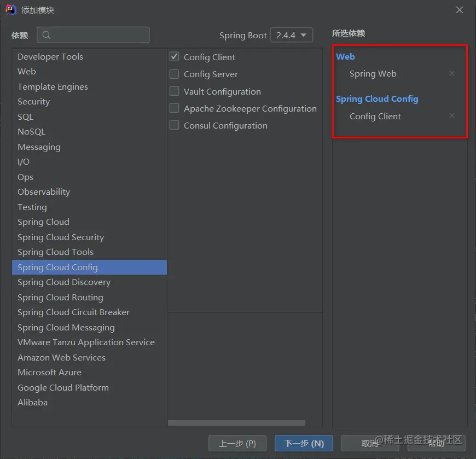Select the Developer Tools category
Screen dimensions: 476x459
tap(89, 57)
